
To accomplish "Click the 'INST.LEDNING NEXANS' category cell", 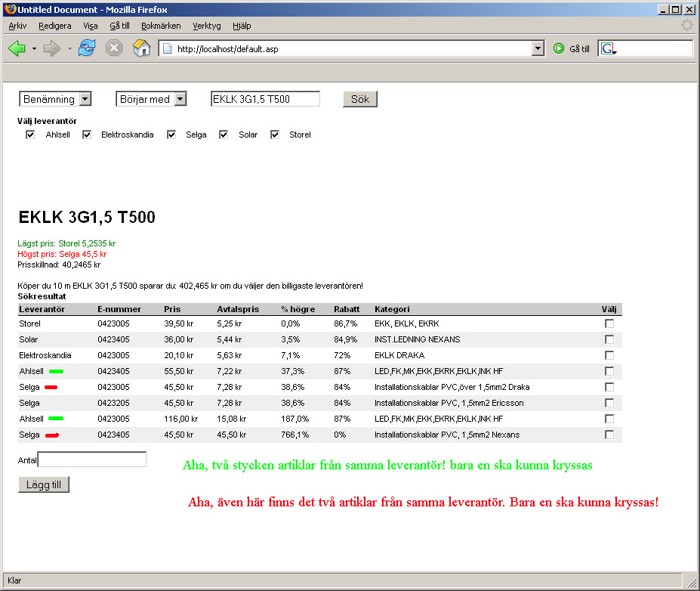I will 418,339.
